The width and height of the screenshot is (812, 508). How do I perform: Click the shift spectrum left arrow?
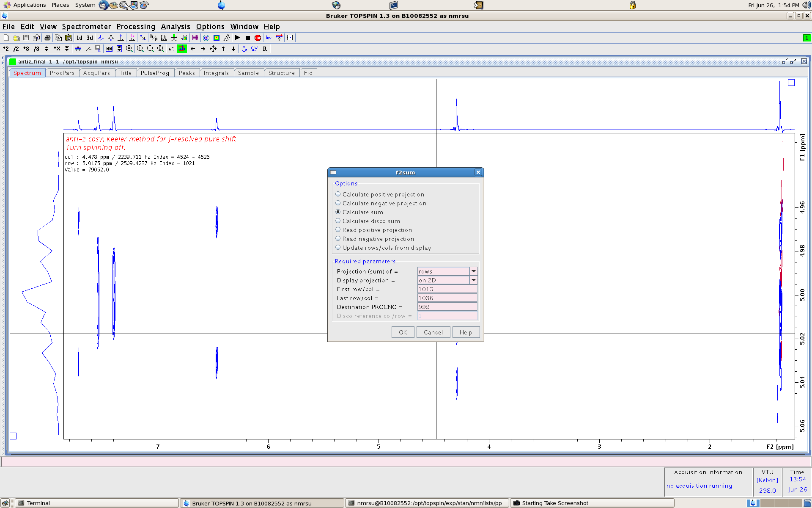(x=193, y=49)
